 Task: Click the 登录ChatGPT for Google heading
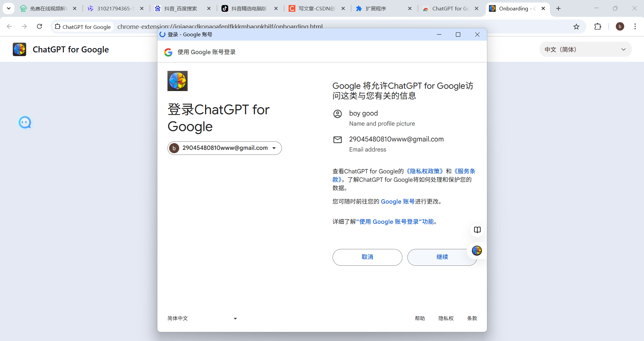coord(218,118)
